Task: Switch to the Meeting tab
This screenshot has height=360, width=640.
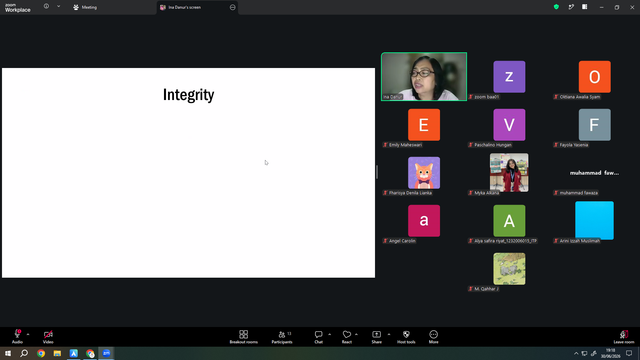Action: (85, 7)
